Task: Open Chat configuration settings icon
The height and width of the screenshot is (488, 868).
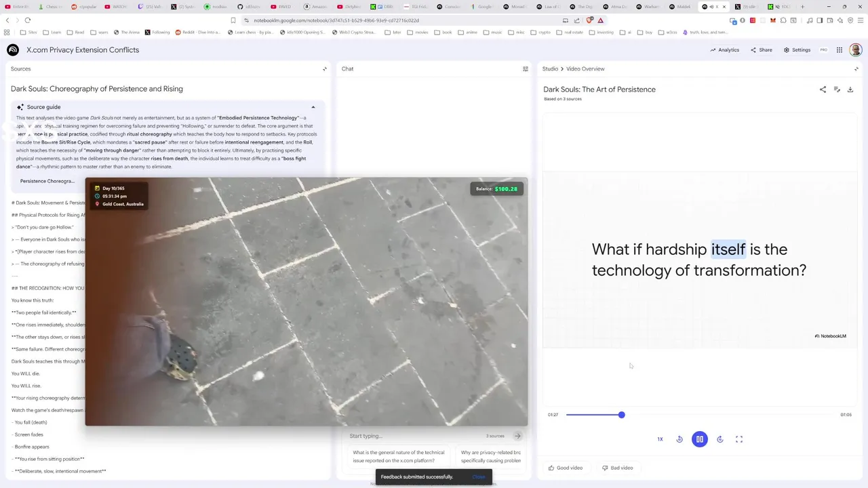Action: [x=525, y=68]
